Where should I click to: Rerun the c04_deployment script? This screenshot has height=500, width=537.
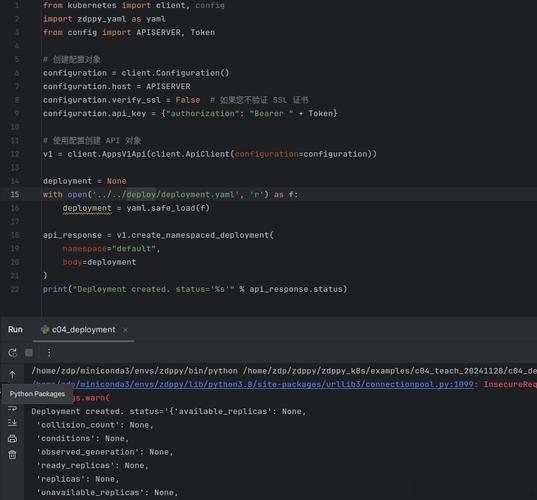point(13,352)
